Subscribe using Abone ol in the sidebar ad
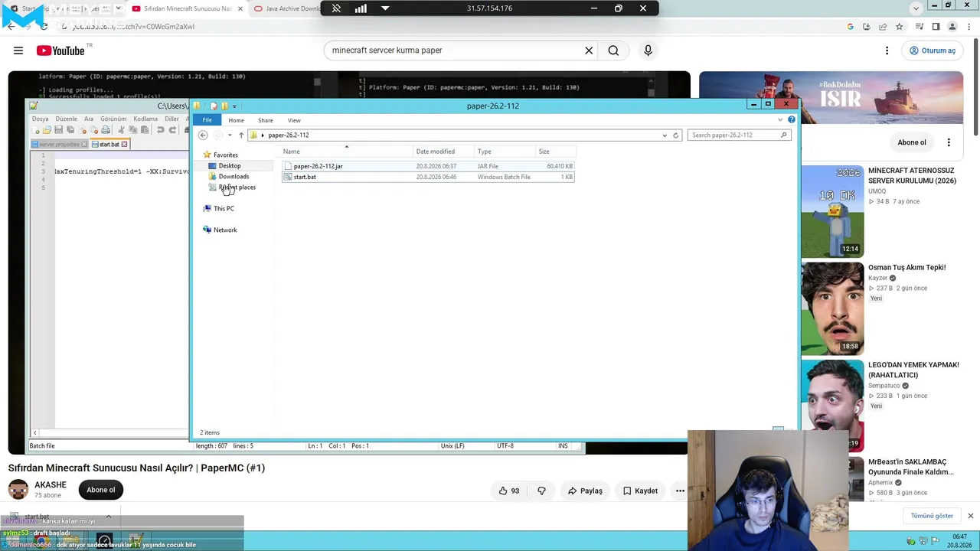The height and width of the screenshot is (551, 980). point(912,142)
